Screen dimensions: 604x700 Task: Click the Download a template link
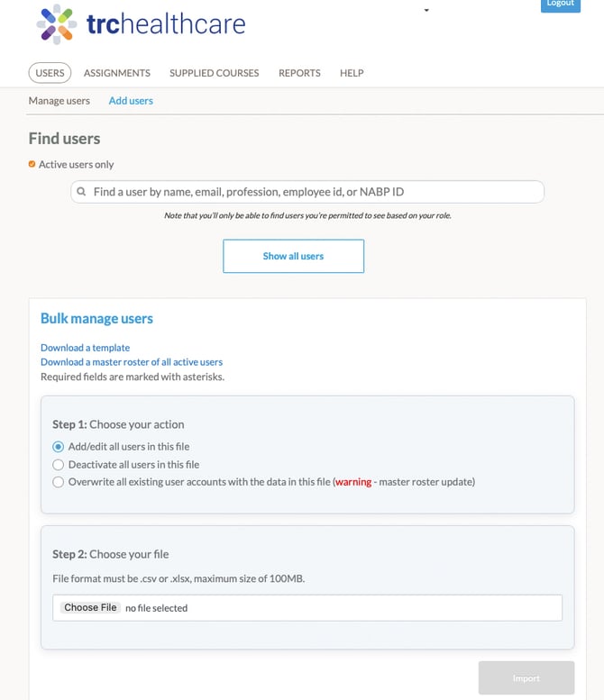click(86, 348)
